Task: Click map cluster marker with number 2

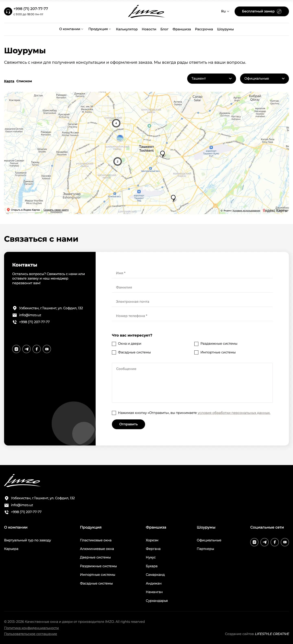Action: (118, 161)
